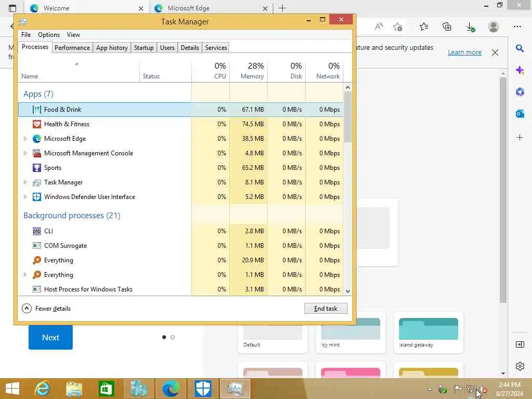The height and width of the screenshot is (399, 532).
Task: Switch to the Performance tab
Action: click(72, 48)
